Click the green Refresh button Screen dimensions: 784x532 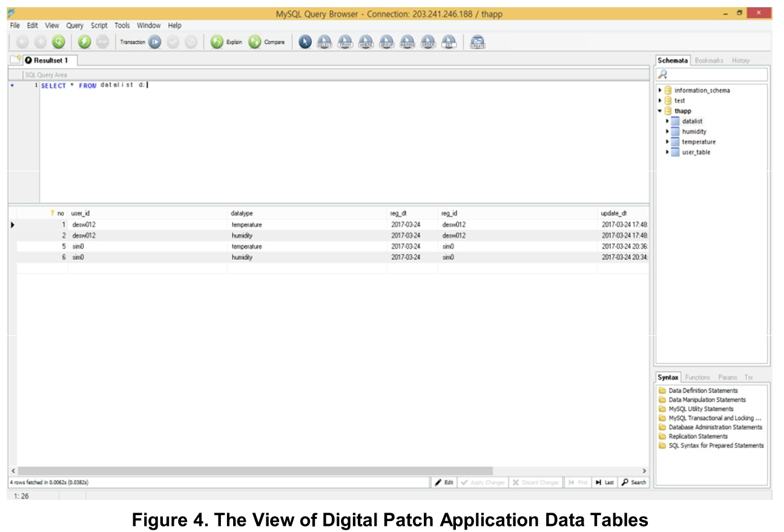(58, 42)
